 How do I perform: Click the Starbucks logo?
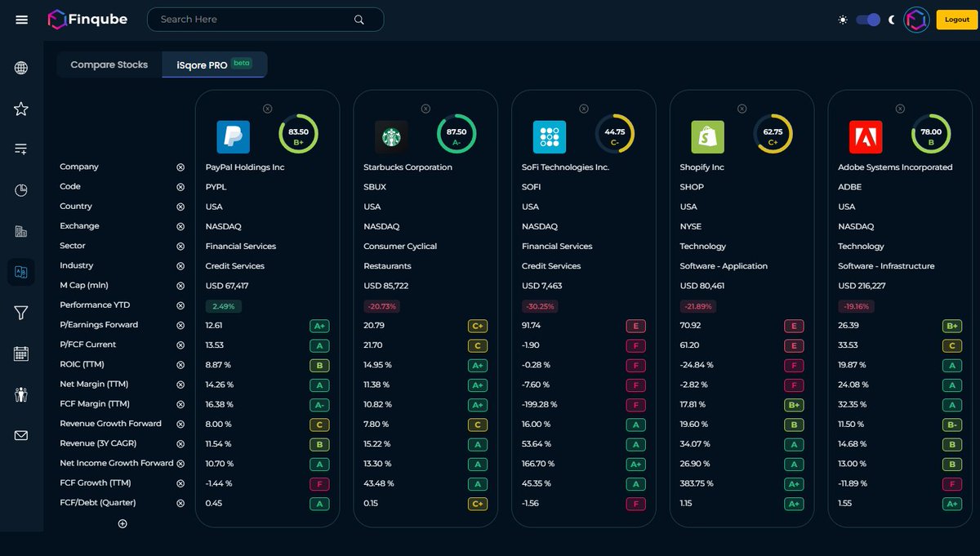pyautogui.click(x=391, y=137)
